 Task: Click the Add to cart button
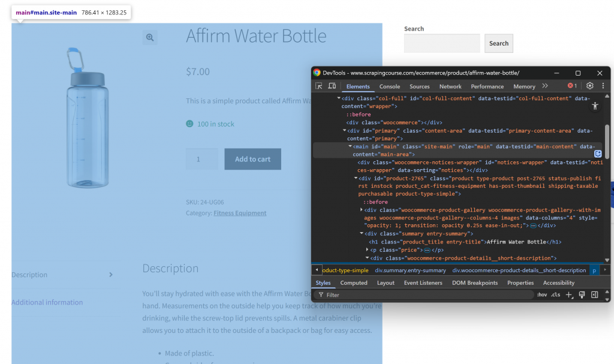coord(252,159)
